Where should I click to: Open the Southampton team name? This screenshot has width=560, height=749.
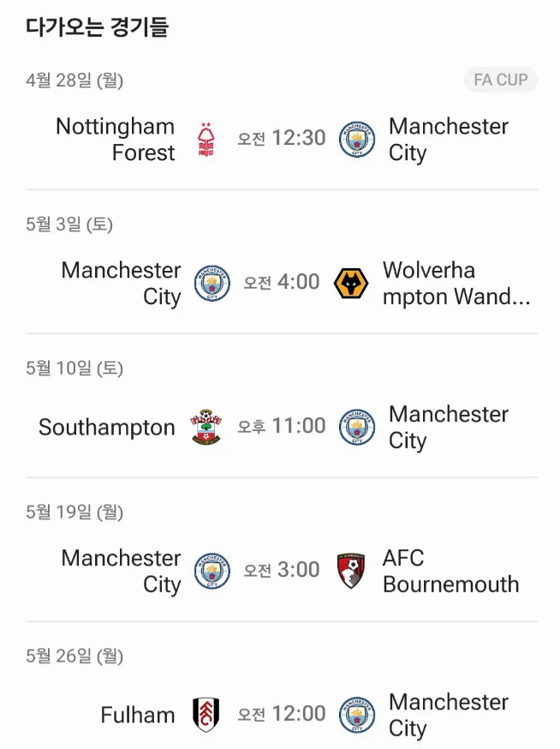(x=106, y=427)
